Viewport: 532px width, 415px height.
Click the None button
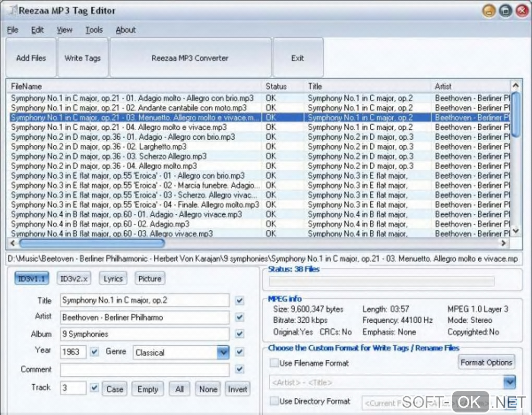(208, 389)
